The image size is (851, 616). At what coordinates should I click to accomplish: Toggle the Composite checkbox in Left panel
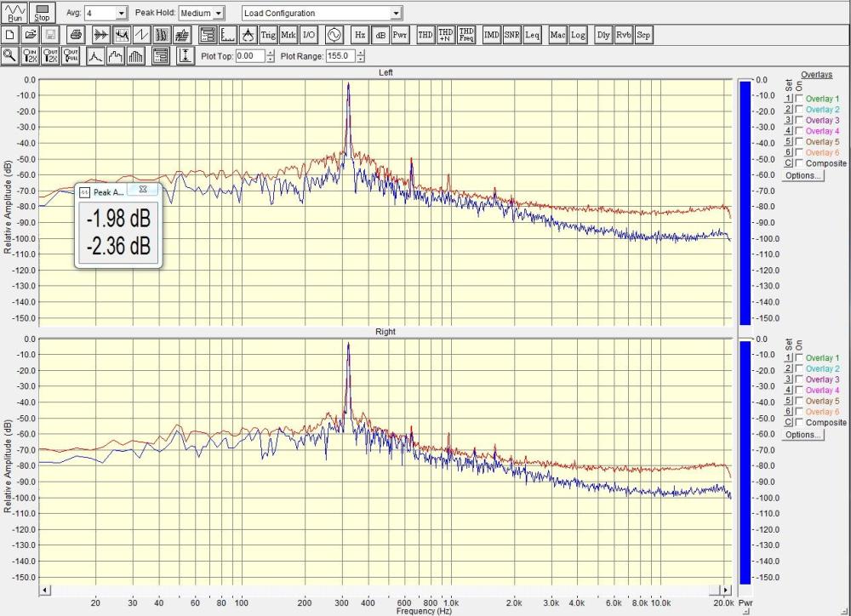coord(799,163)
